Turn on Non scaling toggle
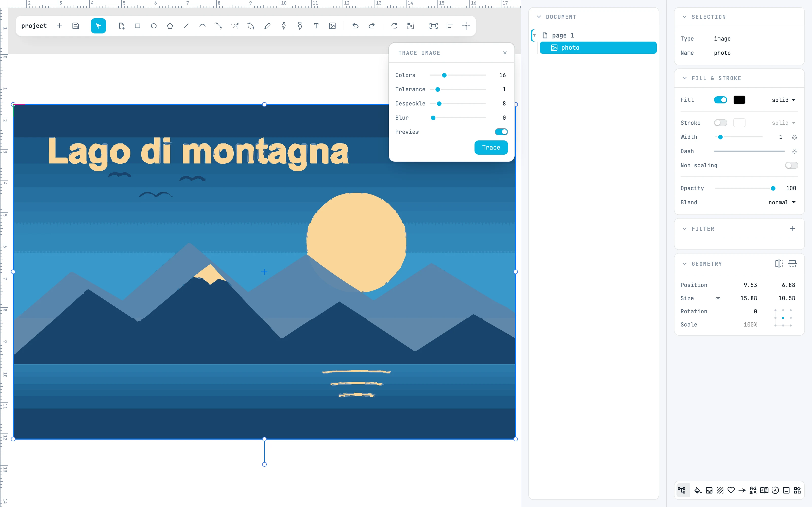The height and width of the screenshot is (507, 812). tap(791, 165)
